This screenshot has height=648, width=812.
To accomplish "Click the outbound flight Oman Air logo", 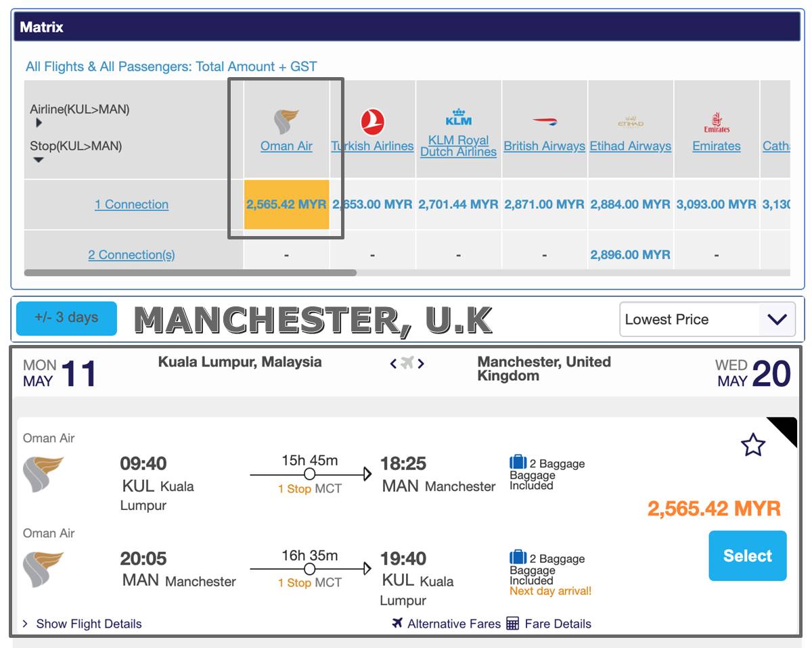I will pyautogui.click(x=43, y=475).
